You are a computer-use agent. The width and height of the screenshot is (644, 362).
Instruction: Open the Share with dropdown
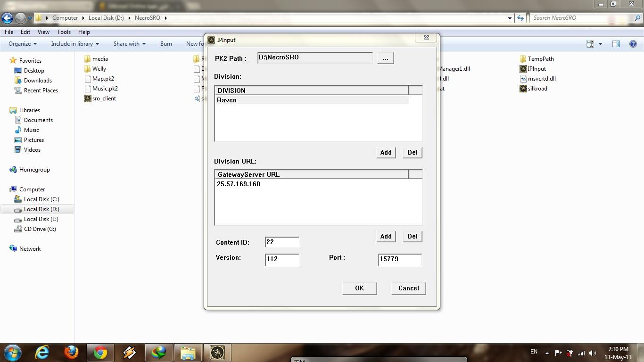click(129, 44)
